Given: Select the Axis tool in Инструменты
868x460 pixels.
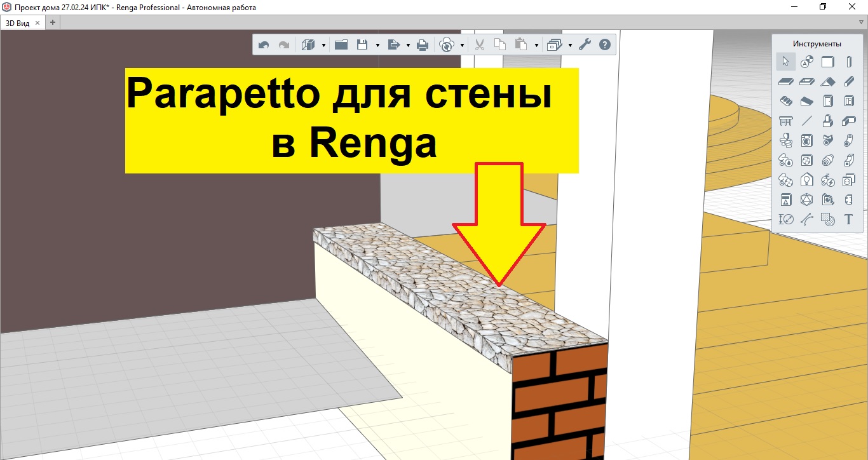Looking at the screenshot, I should point(806,62).
